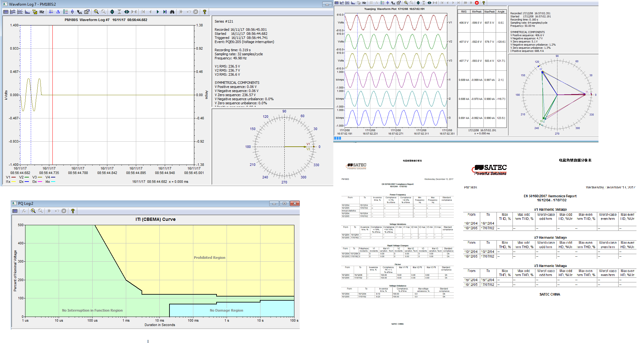Image resolution: width=644 pixels, height=343 pixels.
Task: Click 'No Damage Region' label on CBEMA chart
Action: (x=226, y=310)
